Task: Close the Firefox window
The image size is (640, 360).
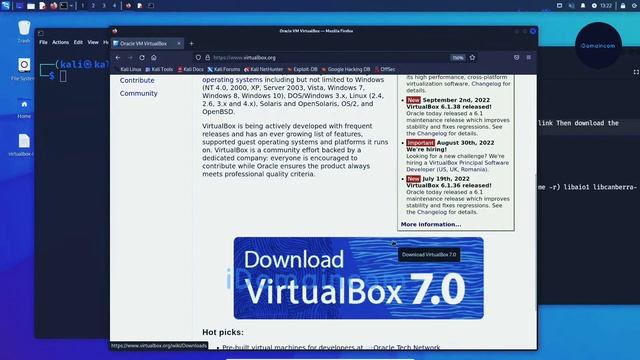Action: (533, 31)
